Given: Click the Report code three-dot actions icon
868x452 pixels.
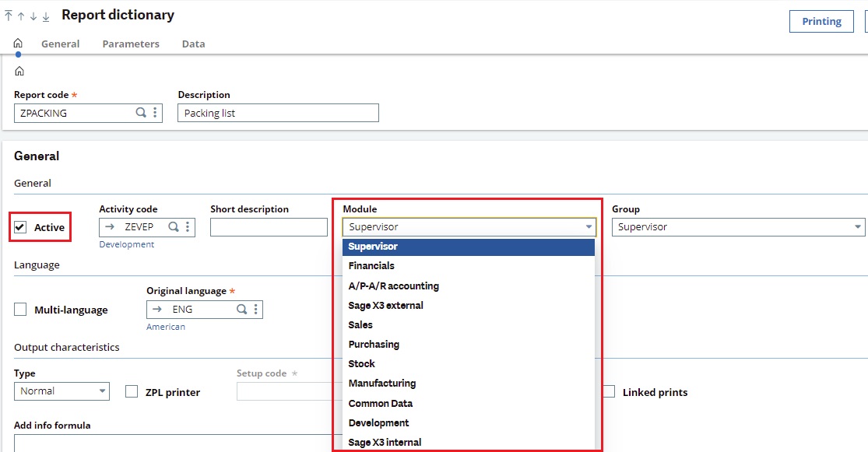Looking at the screenshot, I should tap(153, 112).
